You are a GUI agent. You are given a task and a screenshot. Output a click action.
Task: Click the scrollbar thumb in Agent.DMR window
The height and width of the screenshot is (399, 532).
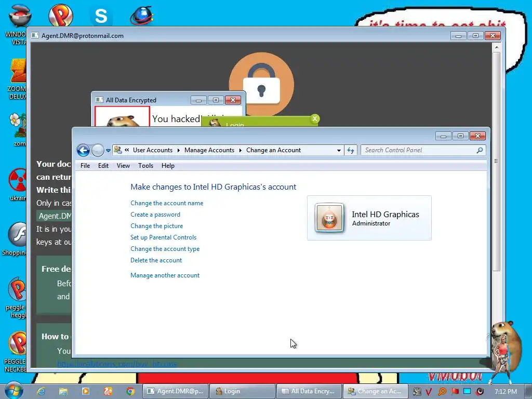pyautogui.click(x=496, y=161)
